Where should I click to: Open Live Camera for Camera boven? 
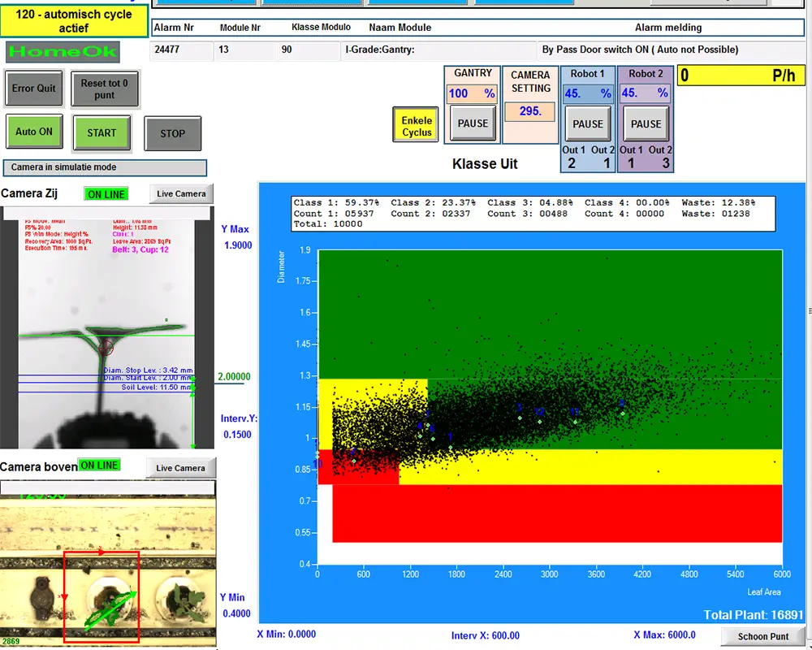click(x=181, y=467)
